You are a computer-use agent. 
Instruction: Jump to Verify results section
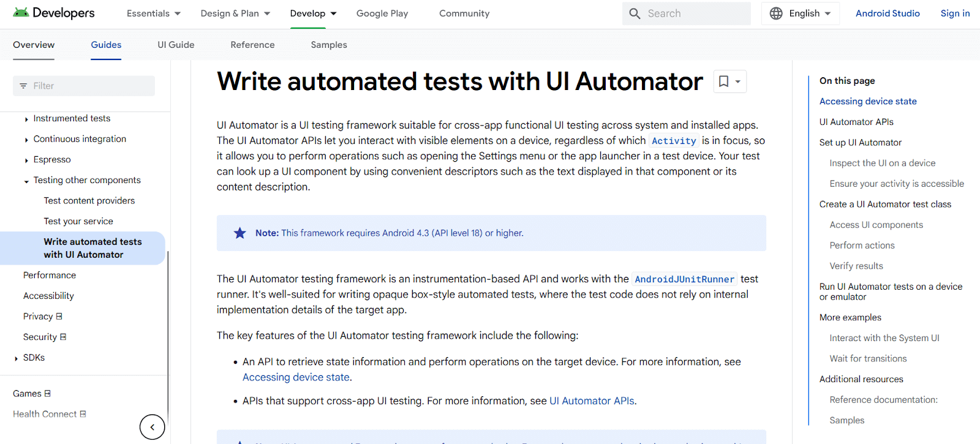[x=856, y=266]
